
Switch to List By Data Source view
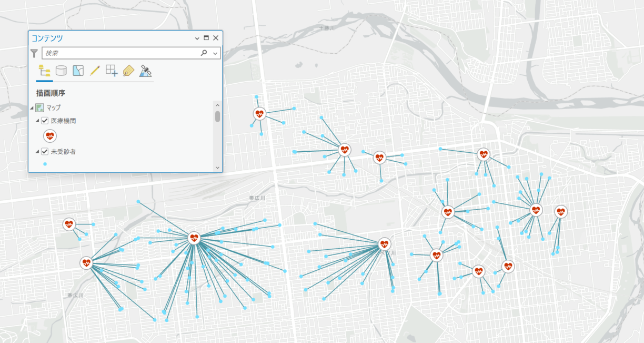[x=61, y=71]
